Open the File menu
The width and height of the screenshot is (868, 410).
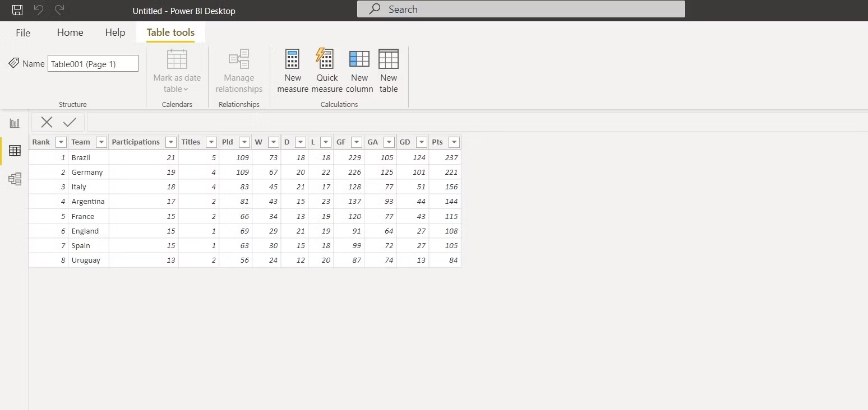click(x=23, y=32)
